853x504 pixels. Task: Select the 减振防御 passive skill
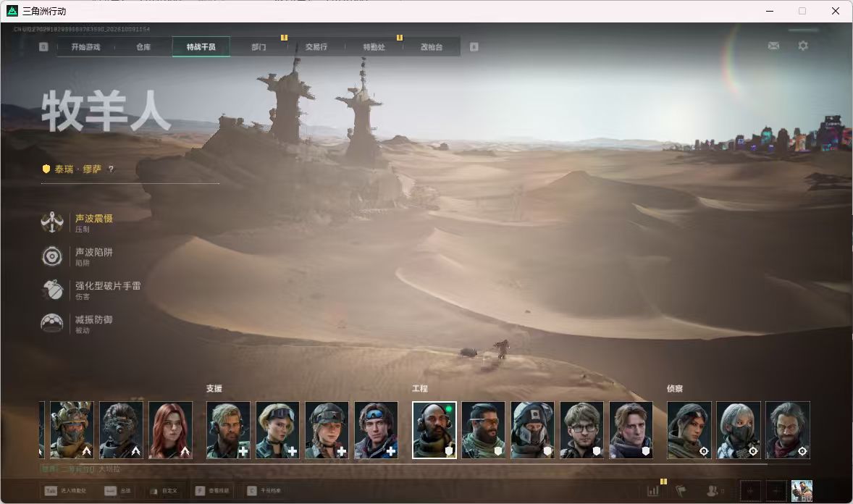pyautogui.click(x=77, y=323)
